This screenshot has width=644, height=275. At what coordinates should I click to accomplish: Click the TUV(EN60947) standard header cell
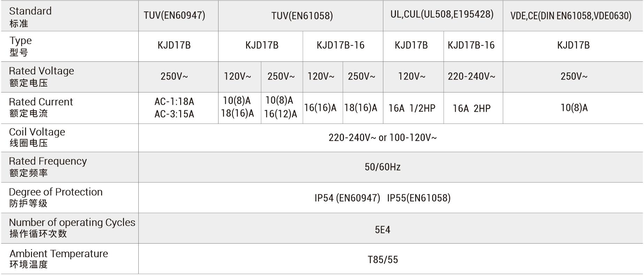(174, 16)
